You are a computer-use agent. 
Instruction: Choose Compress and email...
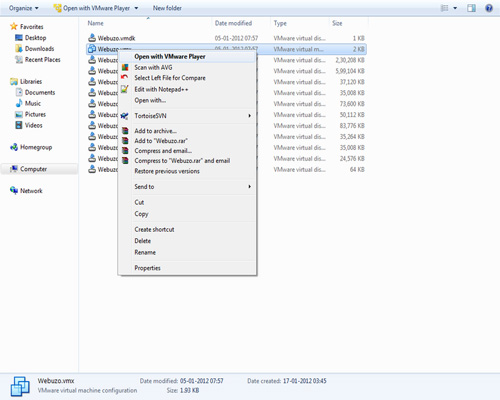(x=163, y=151)
